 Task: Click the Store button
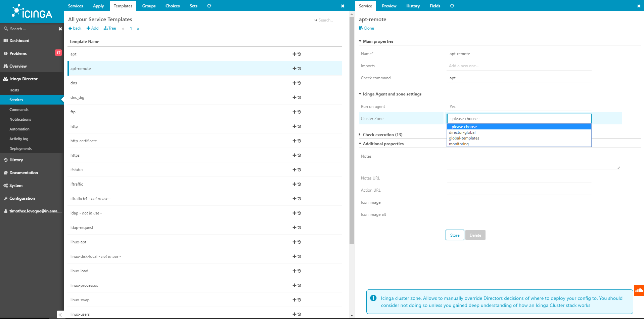pyautogui.click(x=455, y=235)
